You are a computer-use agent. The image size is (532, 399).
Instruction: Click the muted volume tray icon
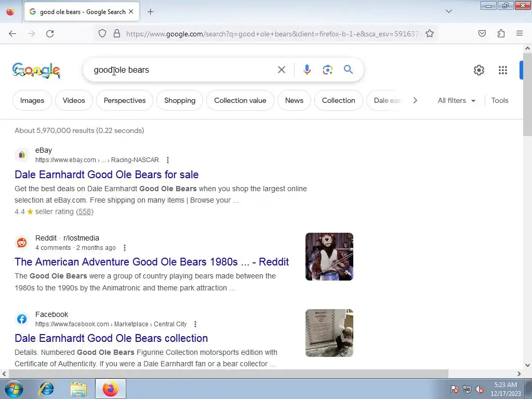coord(480,389)
